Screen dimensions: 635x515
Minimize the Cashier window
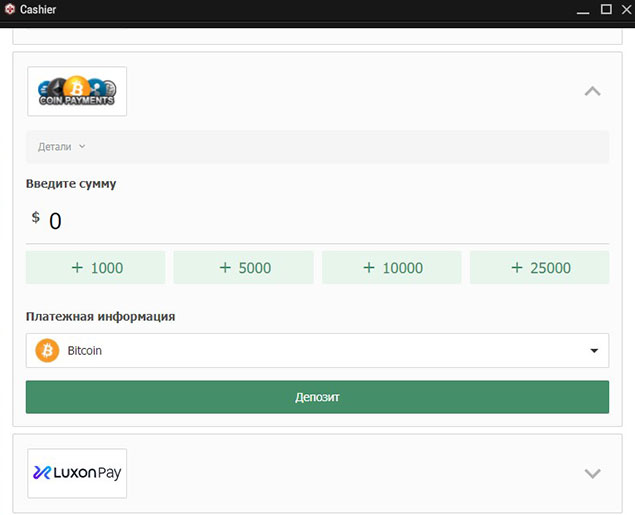tap(582, 9)
